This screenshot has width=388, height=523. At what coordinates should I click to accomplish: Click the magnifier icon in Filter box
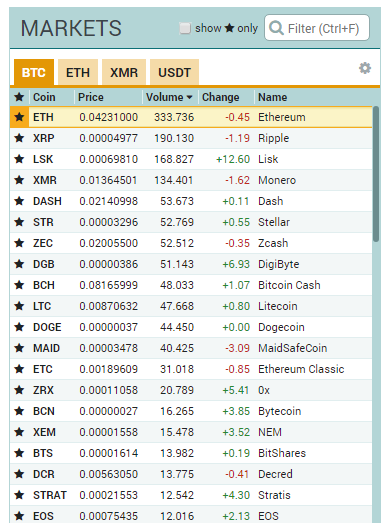coord(276,28)
